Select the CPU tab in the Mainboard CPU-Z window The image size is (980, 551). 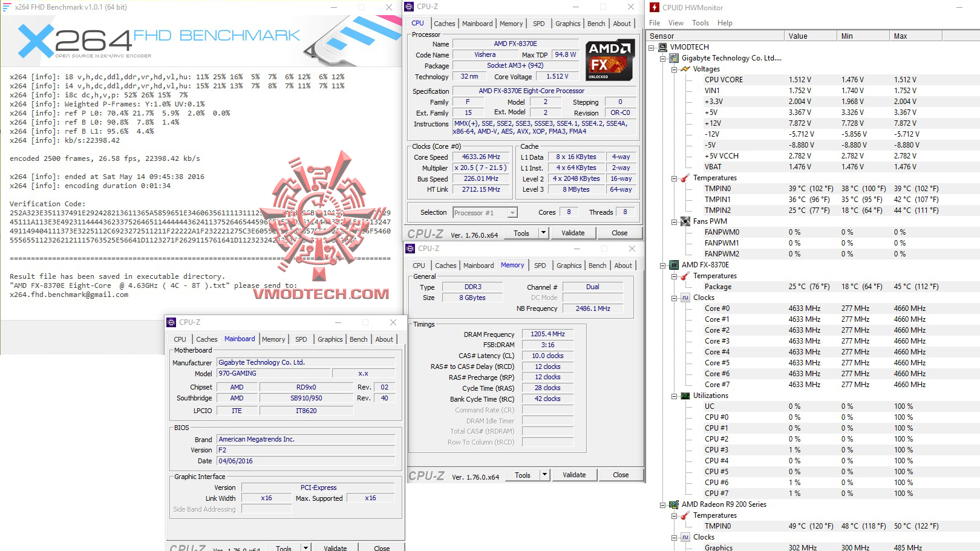pos(180,339)
